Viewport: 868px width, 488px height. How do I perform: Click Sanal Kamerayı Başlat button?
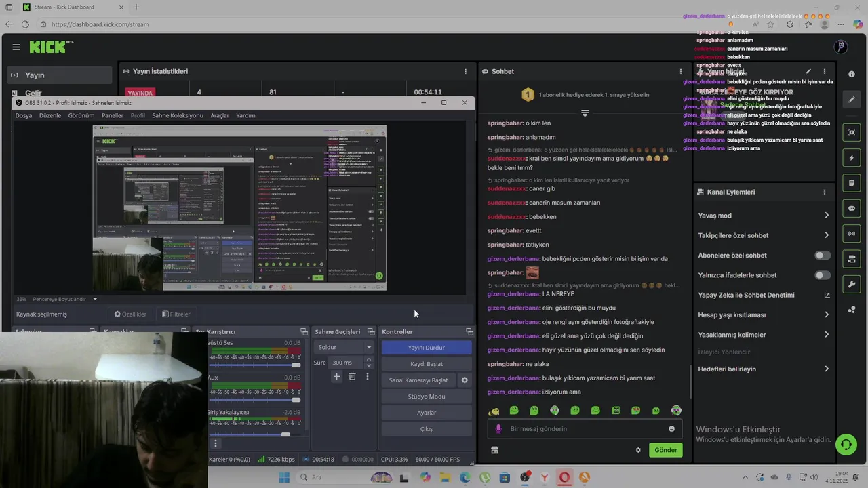point(418,380)
